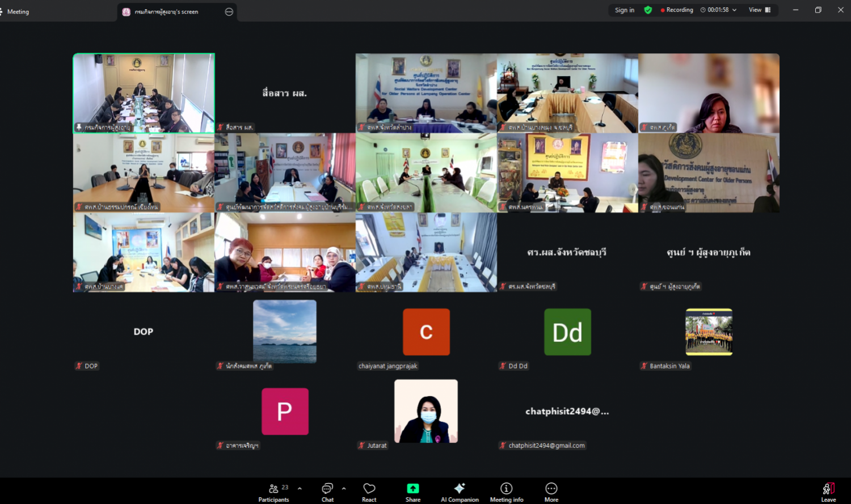Open Meeting info
This screenshot has height=504, width=851.
click(506, 492)
